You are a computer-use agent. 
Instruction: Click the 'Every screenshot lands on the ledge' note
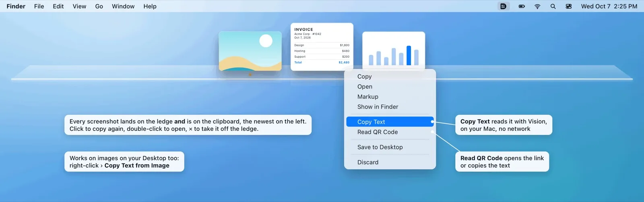pyautogui.click(x=188, y=125)
